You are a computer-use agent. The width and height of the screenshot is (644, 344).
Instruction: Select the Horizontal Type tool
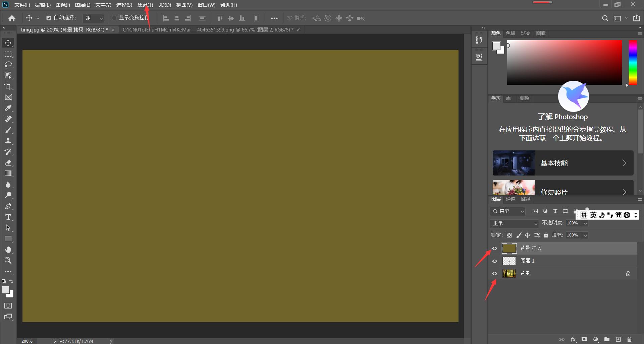point(8,217)
